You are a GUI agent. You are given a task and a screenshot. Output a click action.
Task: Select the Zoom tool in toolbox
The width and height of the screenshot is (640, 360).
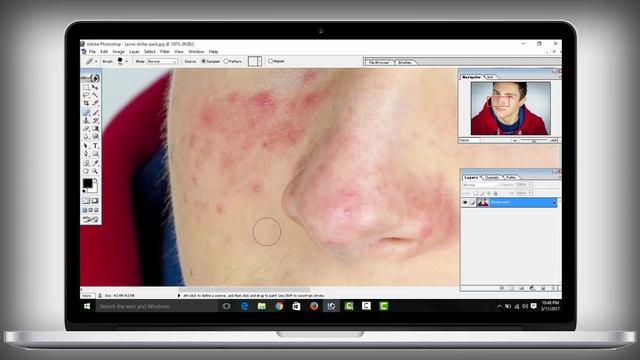[x=95, y=171]
